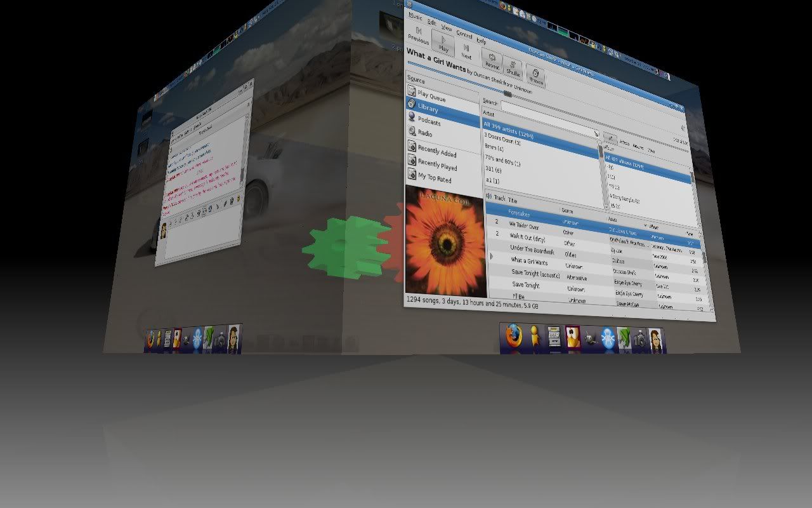
Task: Select the "We Takin' Over" track
Action: pos(524,226)
